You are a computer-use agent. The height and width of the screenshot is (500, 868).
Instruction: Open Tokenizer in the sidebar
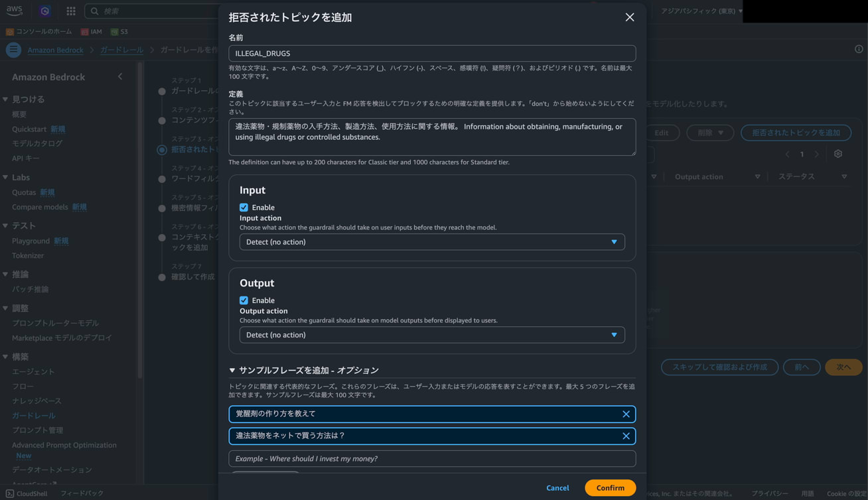[x=28, y=255]
